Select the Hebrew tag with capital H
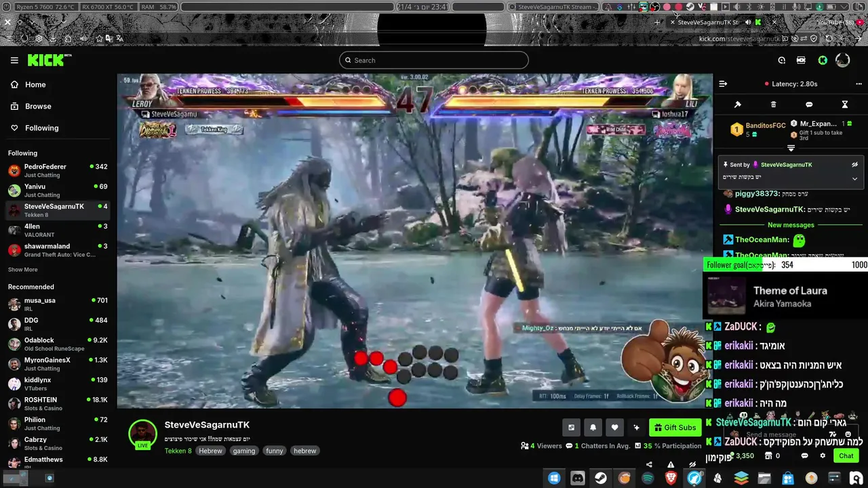868x488 pixels. [210, 451]
